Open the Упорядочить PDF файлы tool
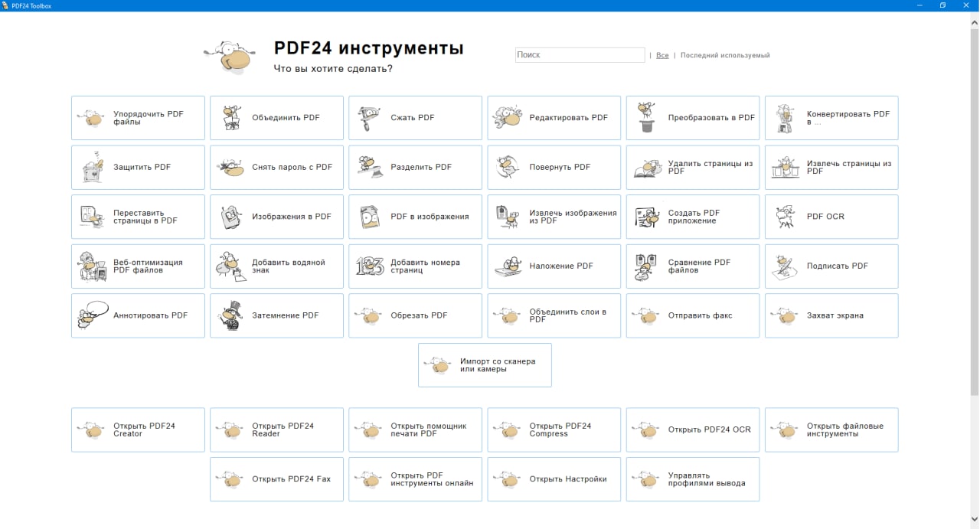The width and height of the screenshot is (980, 529). pyautogui.click(x=138, y=118)
